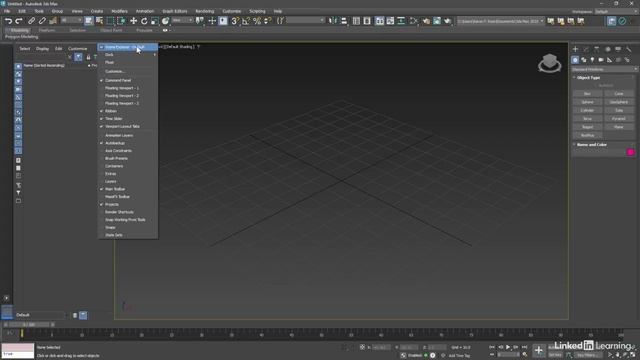Click the Name (Sorted Ascending) column header
Viewport: 640px width, 360px height.
[44, 65]
